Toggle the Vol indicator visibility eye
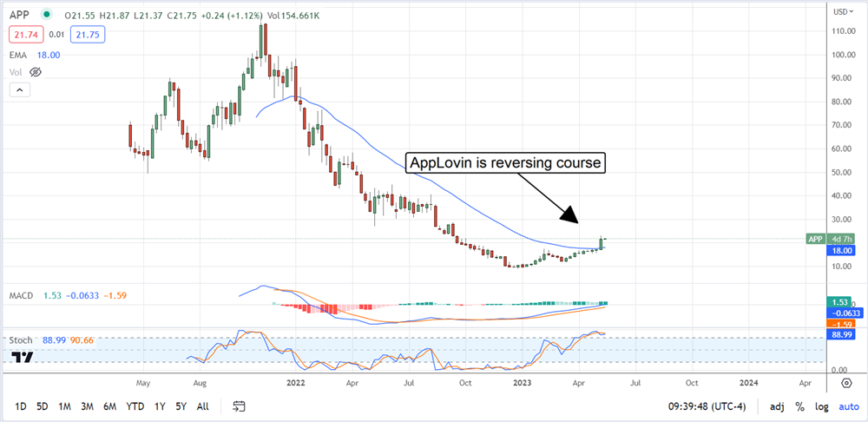The image size is (868, 422). (x=36, y=72)
